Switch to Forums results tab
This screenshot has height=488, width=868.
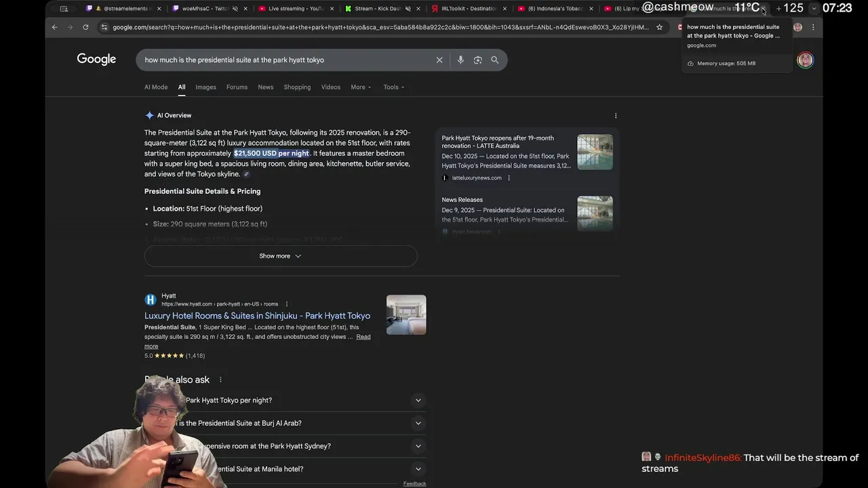(237, 87)
